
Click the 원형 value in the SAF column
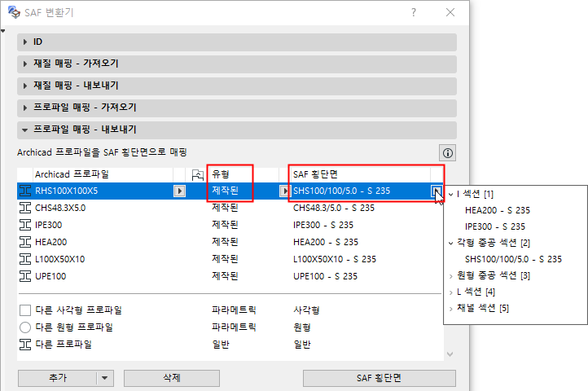[x=302, y=327]
